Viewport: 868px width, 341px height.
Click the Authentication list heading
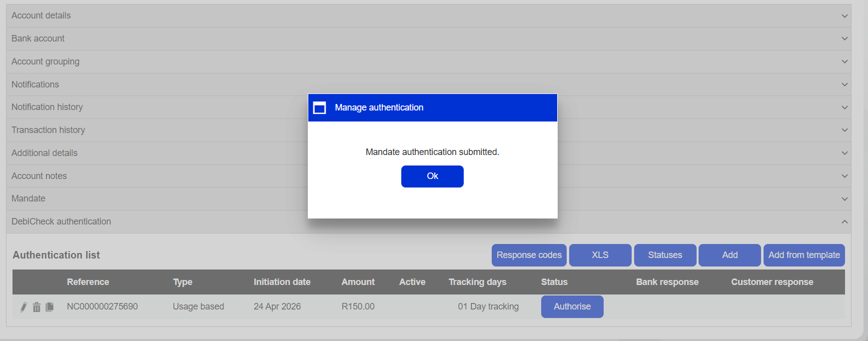[x=56, y=255]
